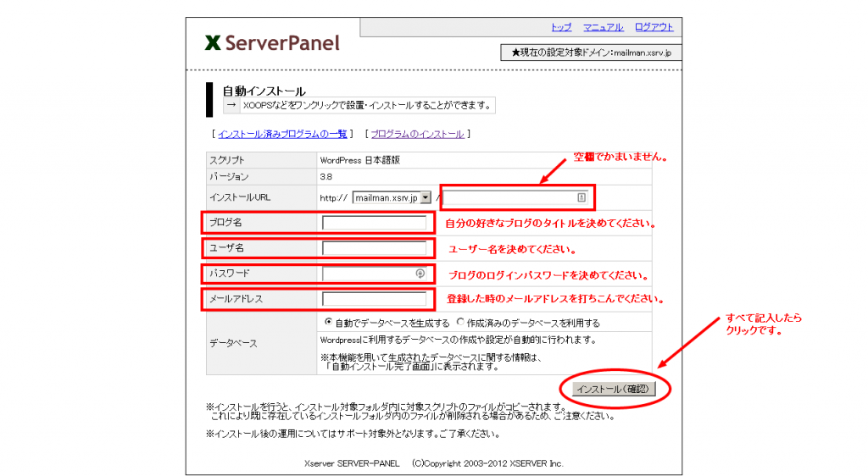Click the install URL path input field
This screenshot has height=476, width=868.
click(x=515, y=197)
